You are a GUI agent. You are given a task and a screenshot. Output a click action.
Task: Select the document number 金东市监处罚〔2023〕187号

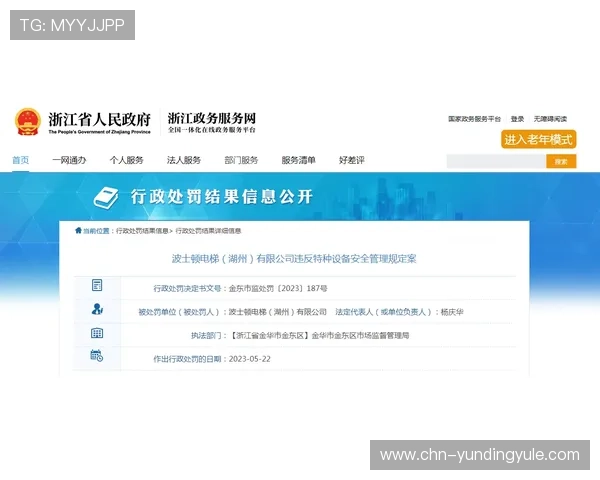[278, 288]
